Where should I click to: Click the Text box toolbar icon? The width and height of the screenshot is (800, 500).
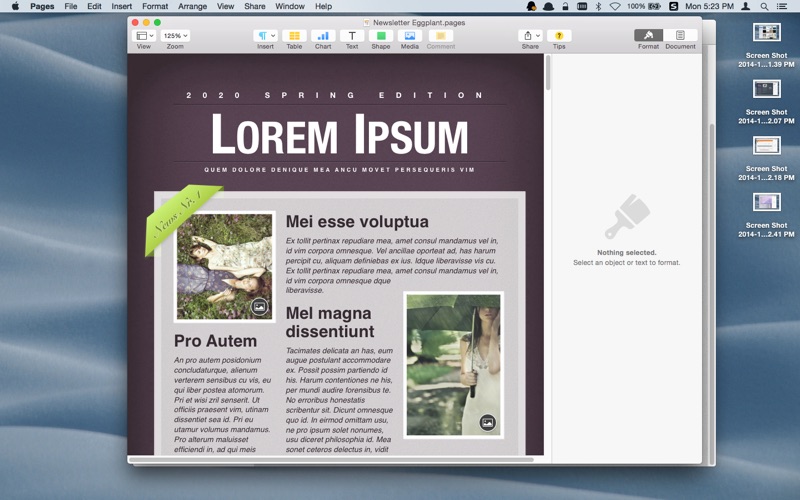(x=352, y=36)
